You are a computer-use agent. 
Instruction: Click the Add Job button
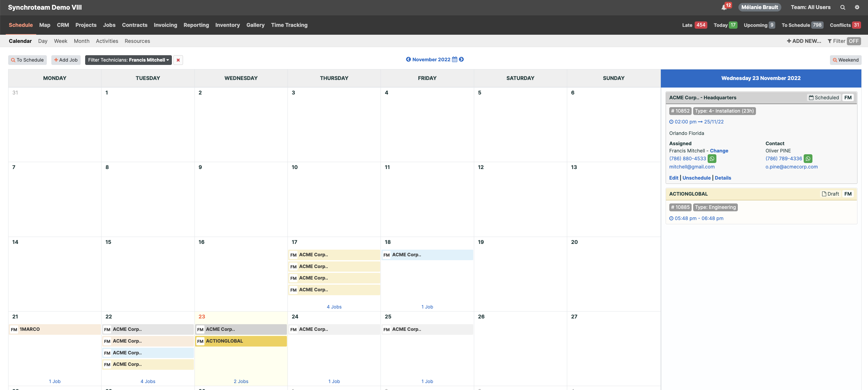(x=66, y=60)
